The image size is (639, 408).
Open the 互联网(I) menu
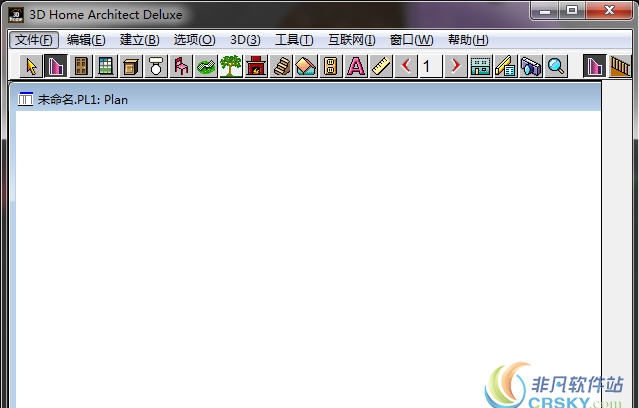point(352,40)
